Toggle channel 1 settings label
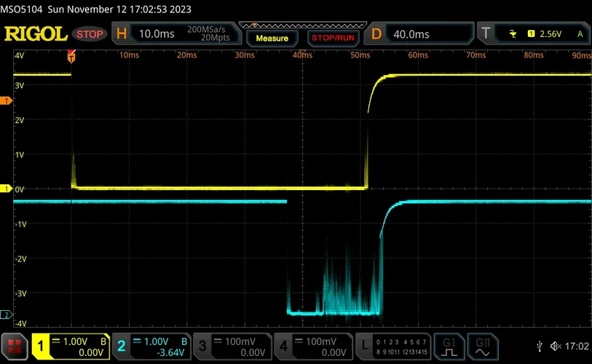 tap(71, 346)
